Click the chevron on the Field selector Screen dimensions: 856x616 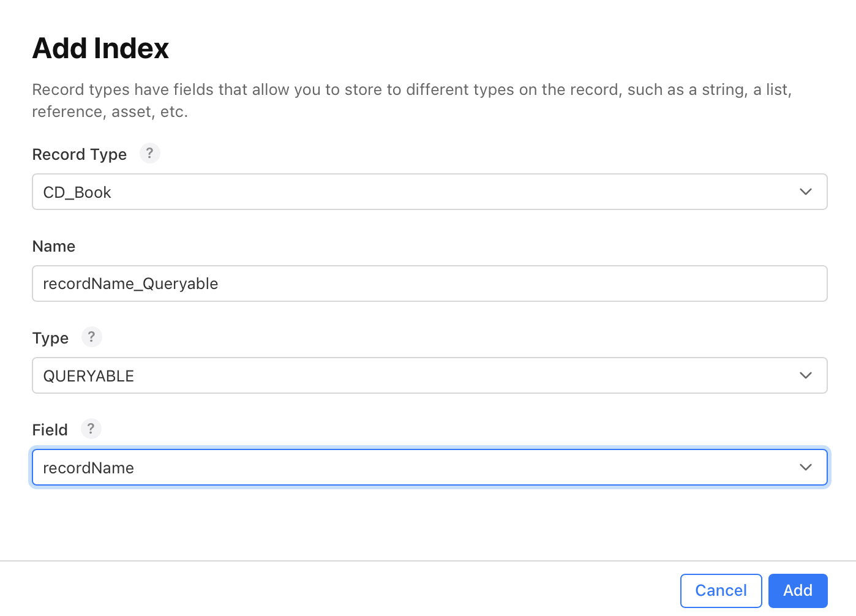tap(806, 467)
